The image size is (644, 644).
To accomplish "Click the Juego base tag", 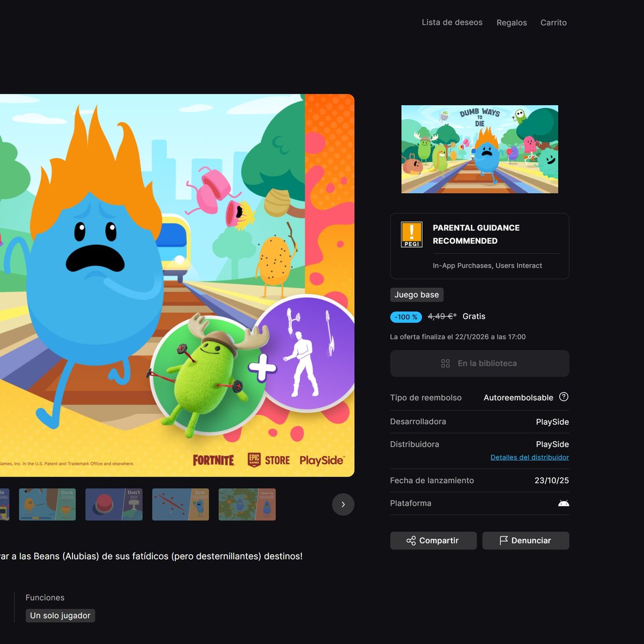I will click(x=416, y=295).
